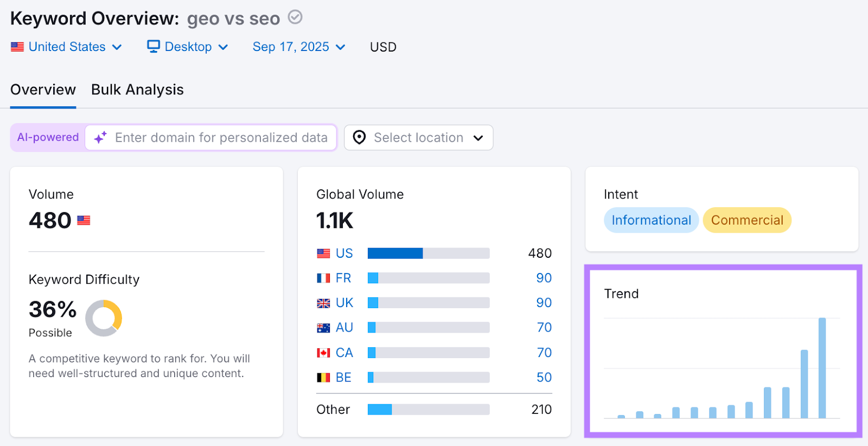The width and height of the screenshot is (868, 446).
Task: Click the Canada flag in Global Volume
Action: [x=323, y=353]
